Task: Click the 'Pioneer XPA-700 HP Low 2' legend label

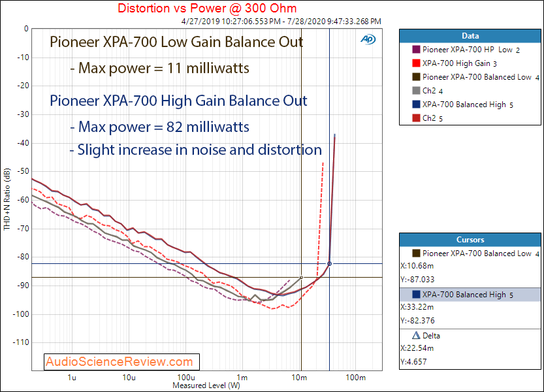Action: 471,50
